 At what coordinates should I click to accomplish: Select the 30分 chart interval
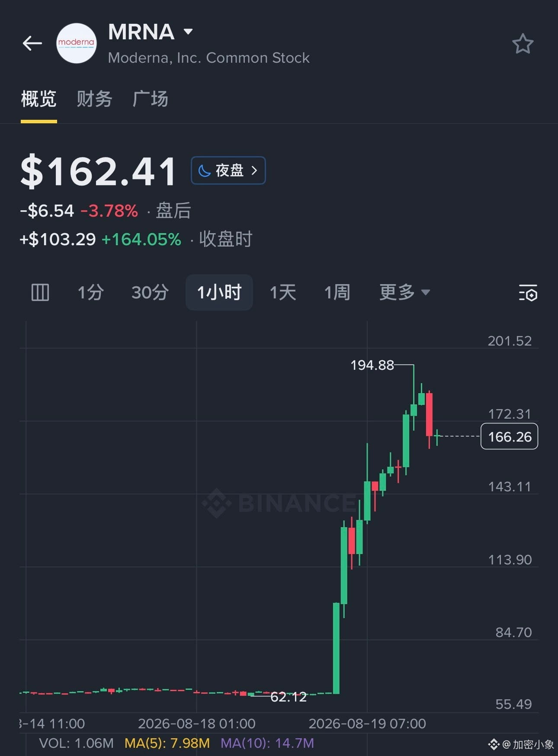coord(150,292)
